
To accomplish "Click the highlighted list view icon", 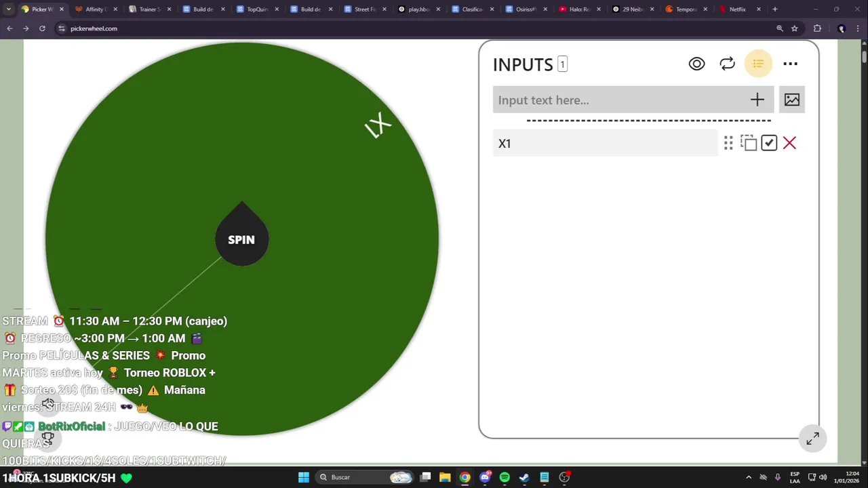I will 758,64.
